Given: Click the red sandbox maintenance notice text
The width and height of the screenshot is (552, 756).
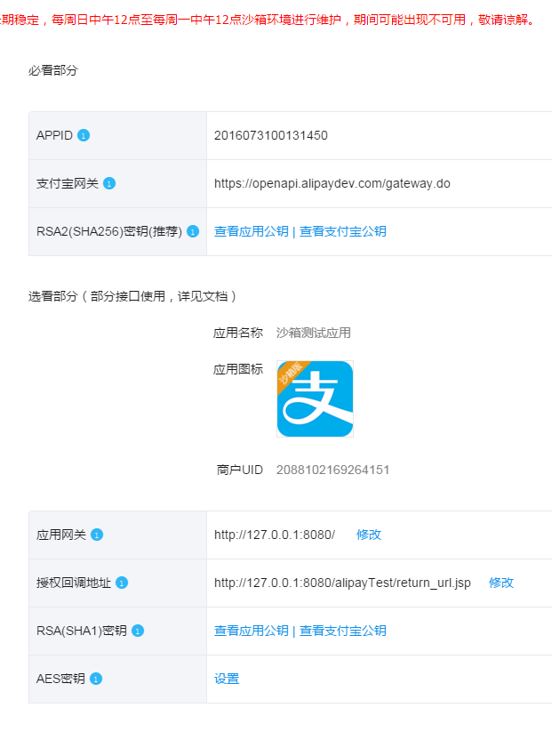Looking at the screenshot, I should 268,20.
